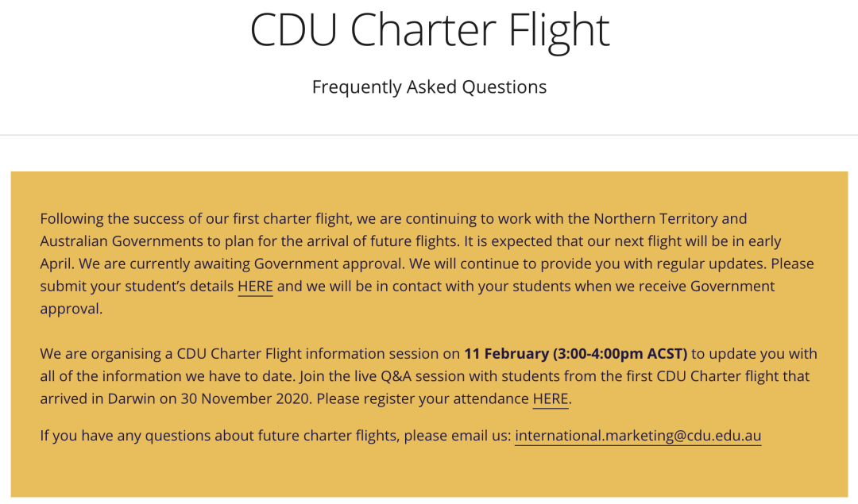Click empty yellow area below the email line
Screen dimensions: 858x504
[x=429, y=471]
